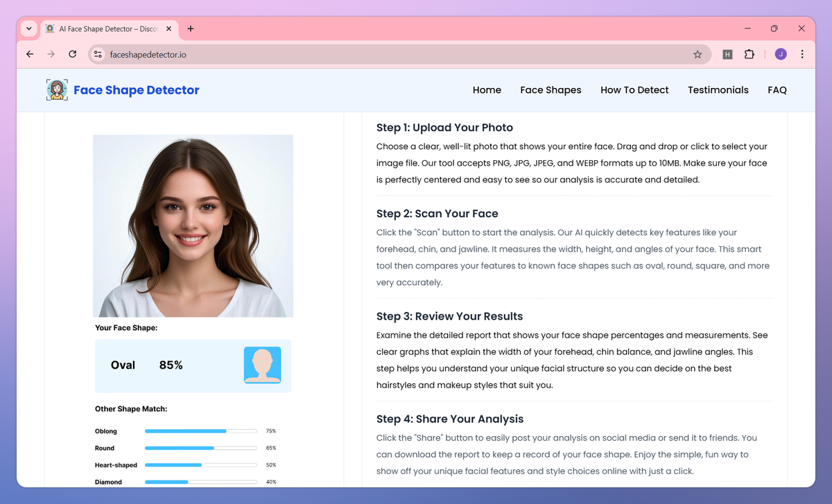The image size is (832, 504).
Task: Open the Chrome three-dot menu
Action: [802, 53]
